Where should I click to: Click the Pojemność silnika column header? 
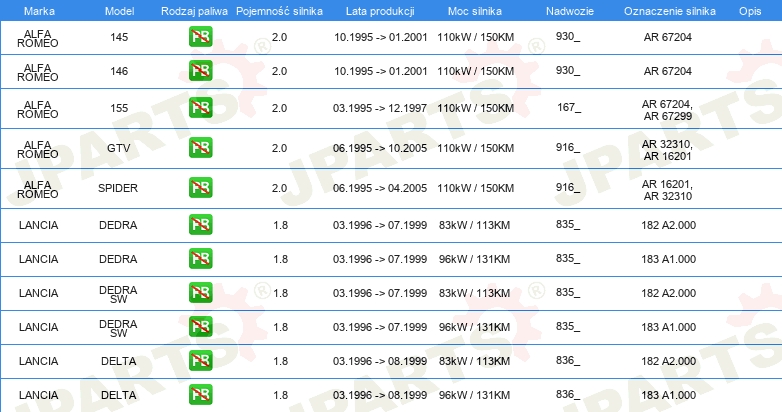279,11
